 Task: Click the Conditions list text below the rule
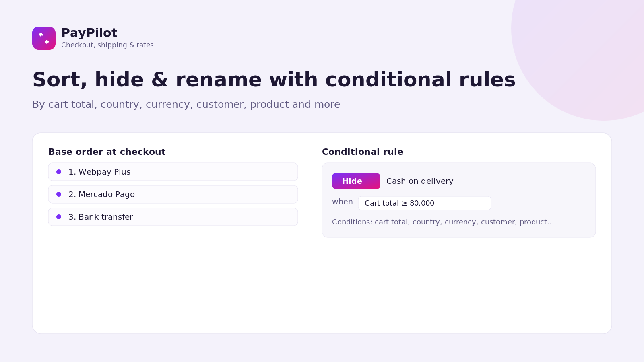click(443, 222)
